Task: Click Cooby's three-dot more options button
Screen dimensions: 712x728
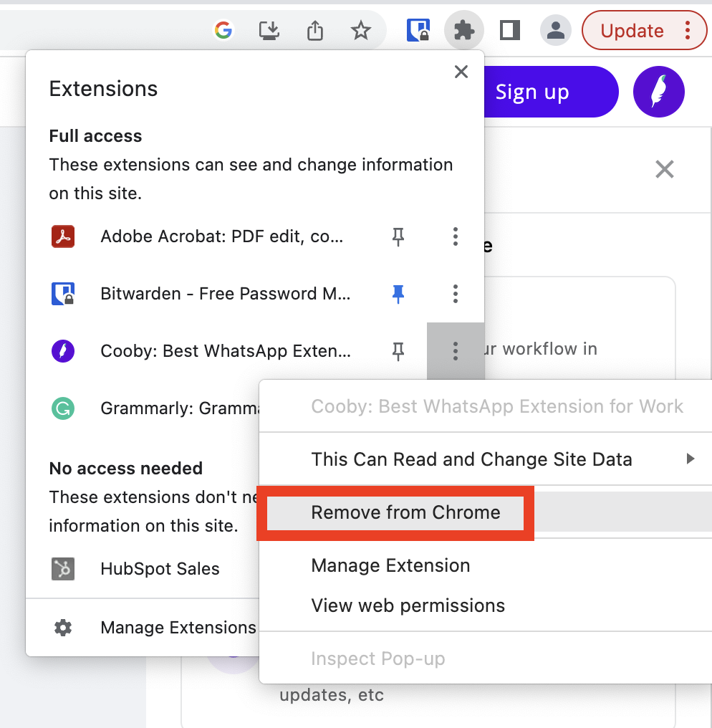Action: pyautogui.click(x=456, y=351)
